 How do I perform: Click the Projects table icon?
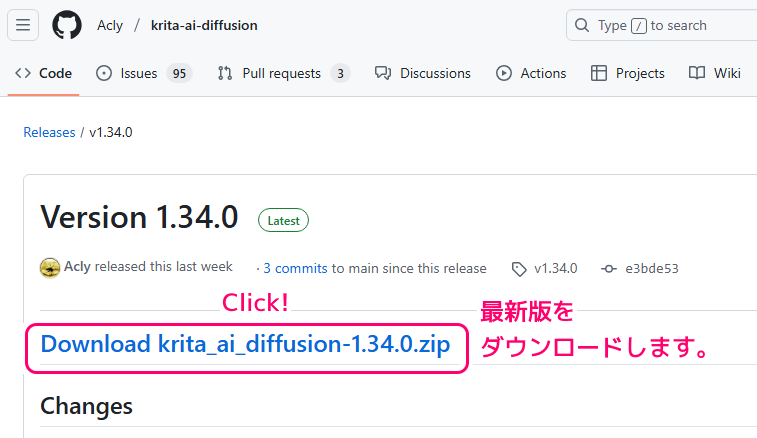[x=599, y=73]
